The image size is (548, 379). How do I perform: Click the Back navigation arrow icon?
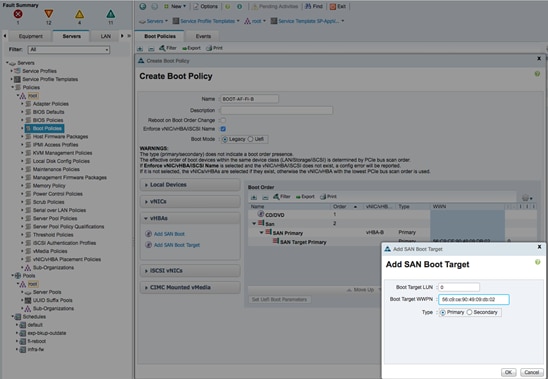tap(143, 6)
